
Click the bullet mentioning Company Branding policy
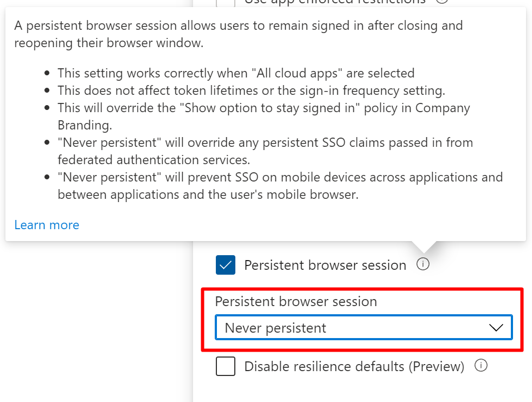pos(264,116)
